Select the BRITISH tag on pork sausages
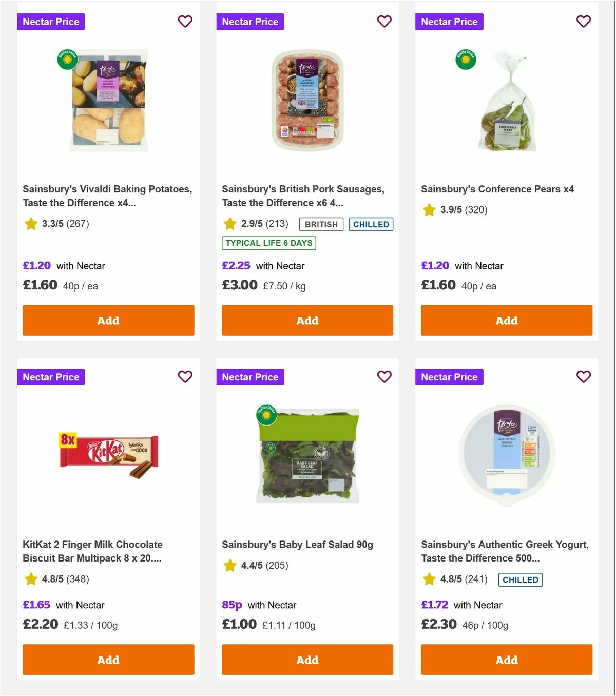The height and width of the screenshot is (696, 616). (321, 224)
